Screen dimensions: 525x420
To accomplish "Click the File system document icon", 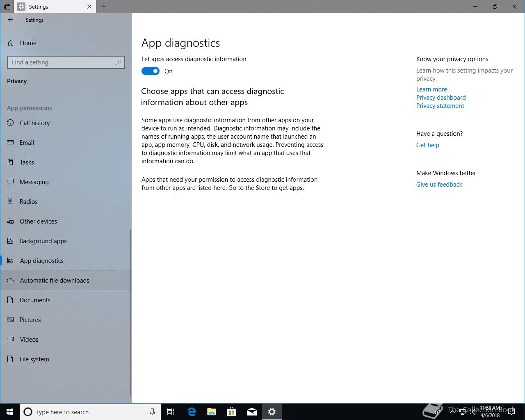I will coord(11,359).
